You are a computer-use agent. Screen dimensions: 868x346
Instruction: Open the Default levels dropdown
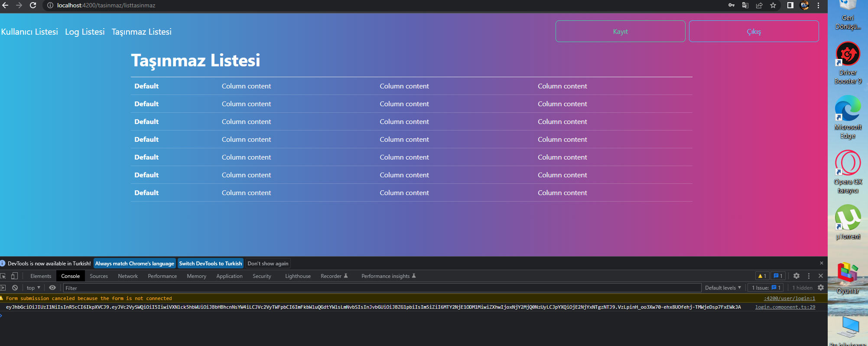(723, 287)
